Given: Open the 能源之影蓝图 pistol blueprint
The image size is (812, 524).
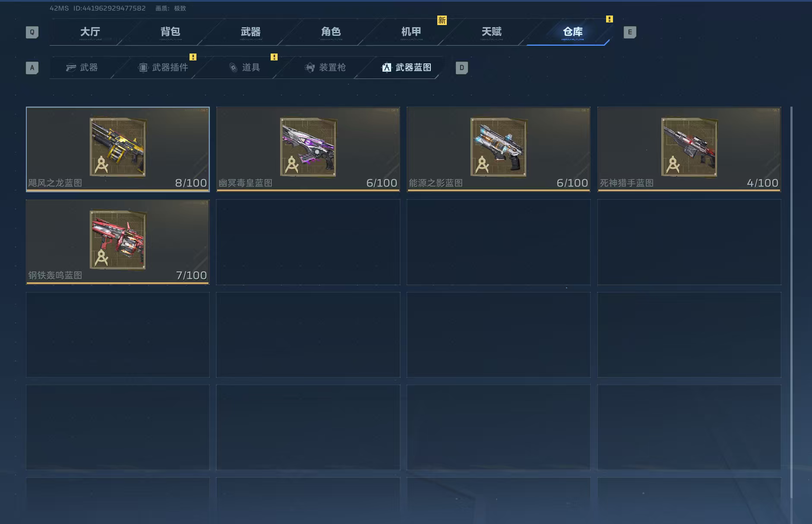Looking at the screenshot, I should [x=499, y=149].
